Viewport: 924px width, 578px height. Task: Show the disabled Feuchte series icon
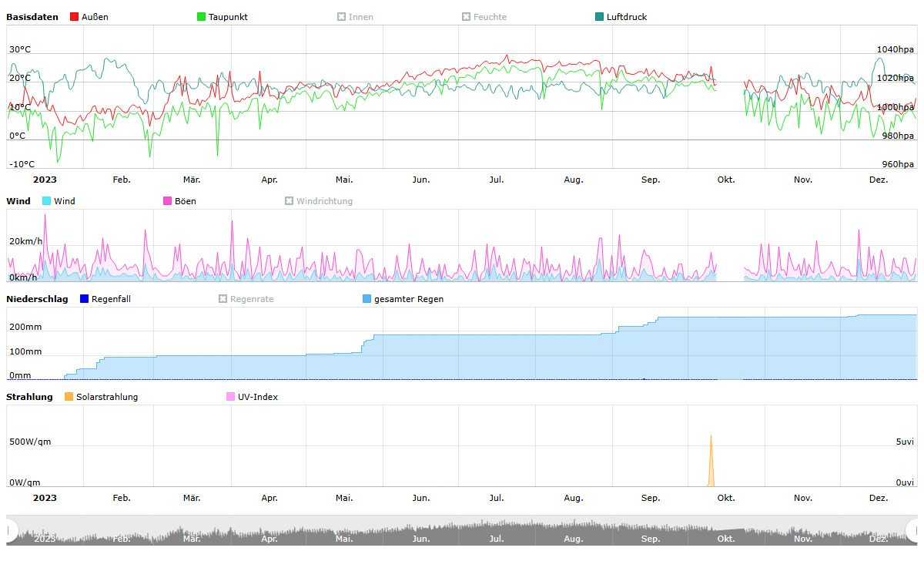coord(467,17)
